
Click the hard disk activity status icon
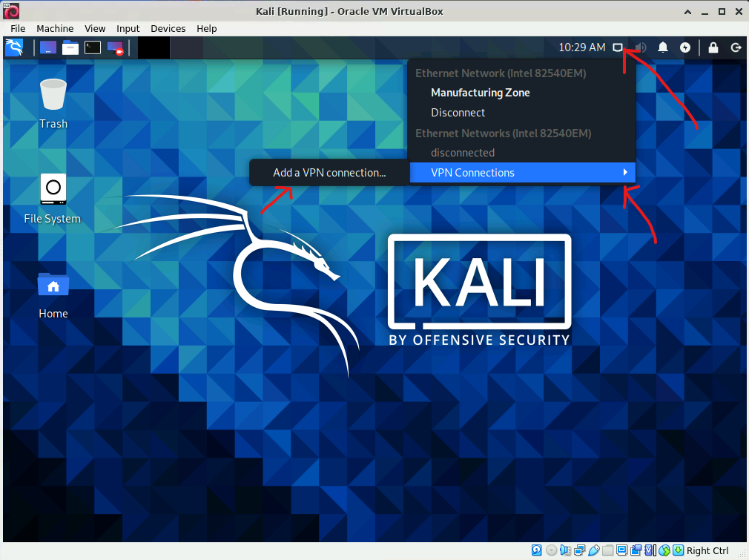[536, 550]
